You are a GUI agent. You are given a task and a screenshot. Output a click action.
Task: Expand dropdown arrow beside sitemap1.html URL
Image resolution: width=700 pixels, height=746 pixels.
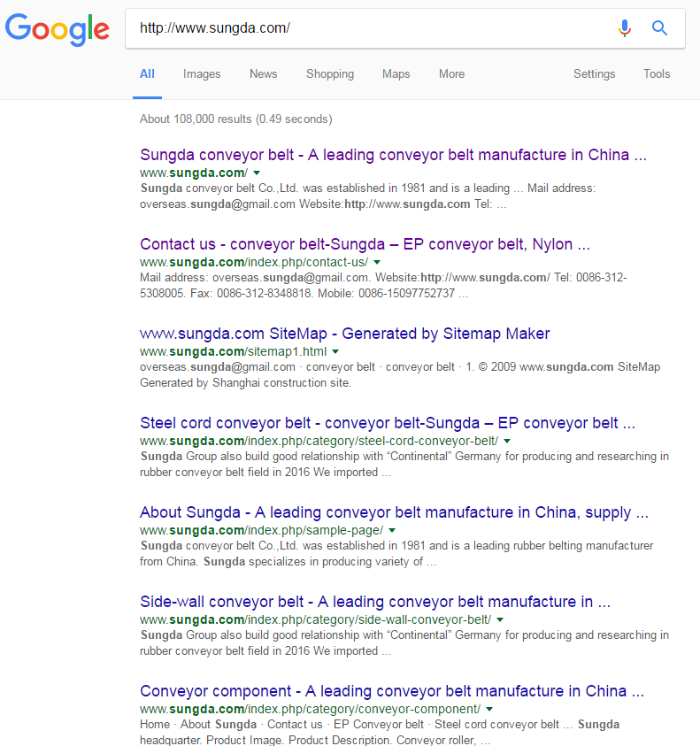tap(335, 351)
